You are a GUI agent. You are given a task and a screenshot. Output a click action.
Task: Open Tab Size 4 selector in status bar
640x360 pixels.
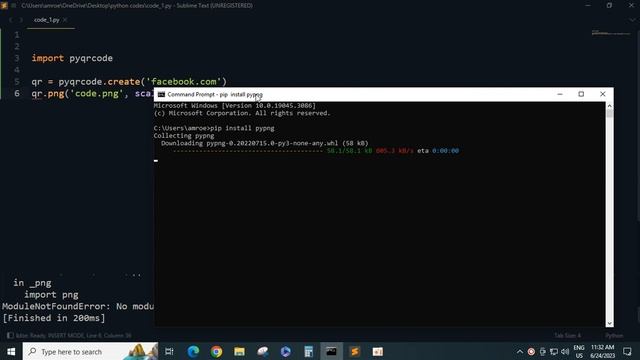click(x=567, y=336)
